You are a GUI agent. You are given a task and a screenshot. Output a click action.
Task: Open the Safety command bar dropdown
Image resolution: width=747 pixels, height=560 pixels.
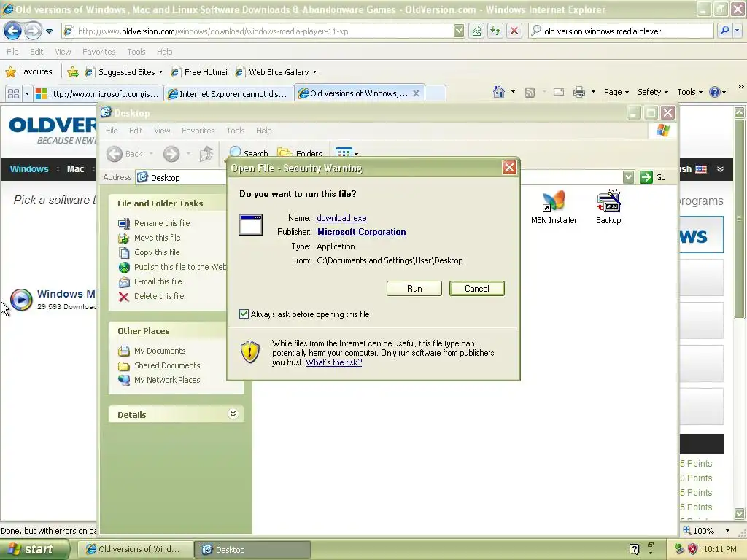653,92
